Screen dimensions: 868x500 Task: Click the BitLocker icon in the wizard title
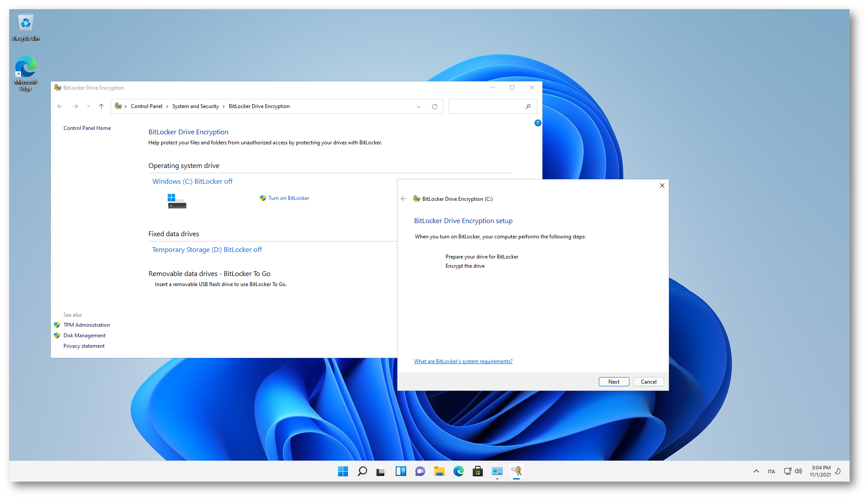click(417, 199)
